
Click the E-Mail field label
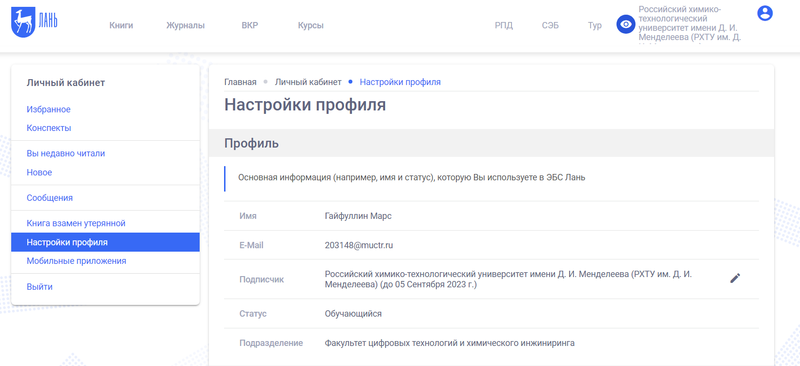(x=252, y=245)
